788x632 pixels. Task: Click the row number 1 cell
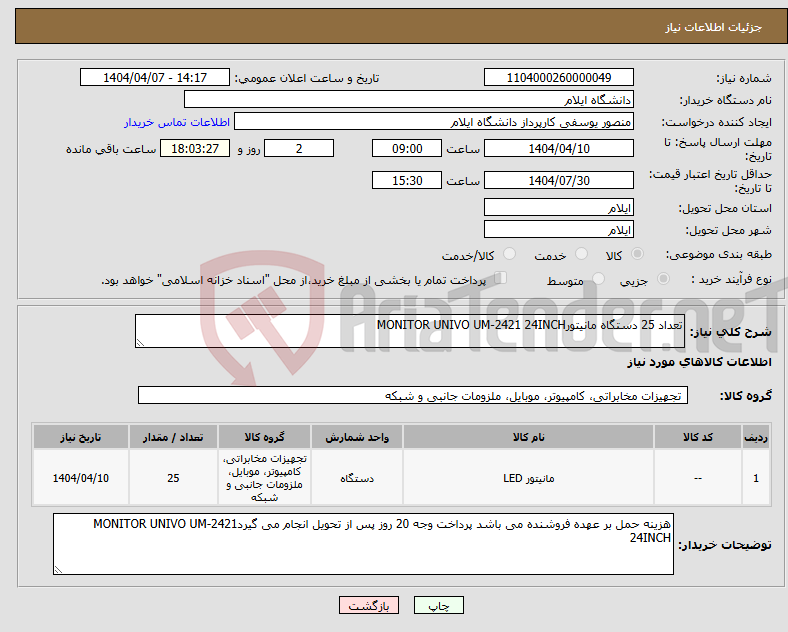756,478
